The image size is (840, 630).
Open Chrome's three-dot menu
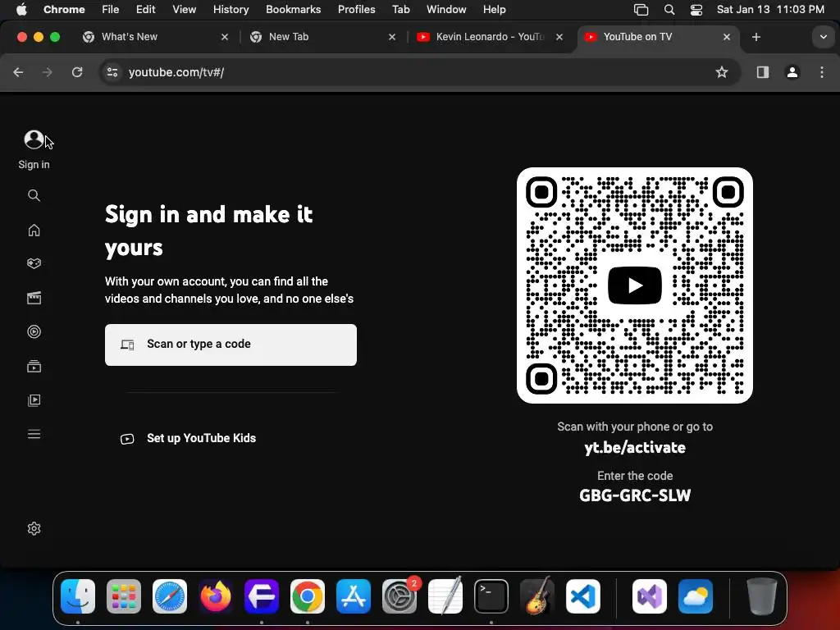click(822, 72)
